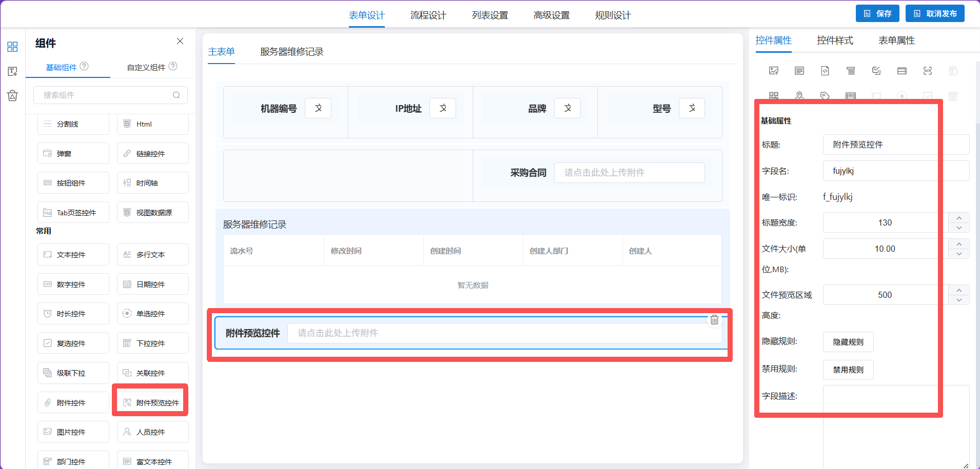Image resolution: width=980 pixels, height=469 pixels.
Task: Open the component grid icon in sidebar
Action: coord(12,47)
